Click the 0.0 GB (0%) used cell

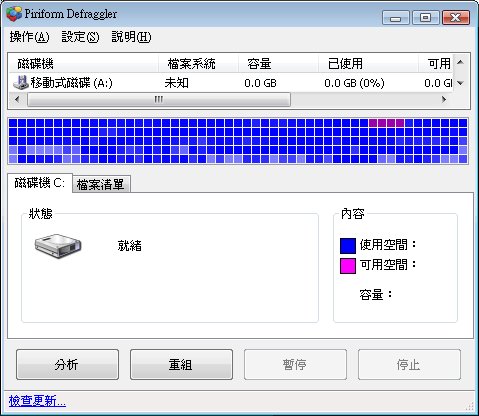pos(354,83)
